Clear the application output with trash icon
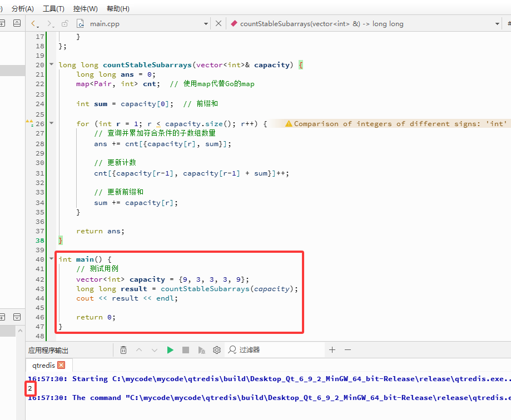This screenshot has height=420, width=511. click(123, 350)
